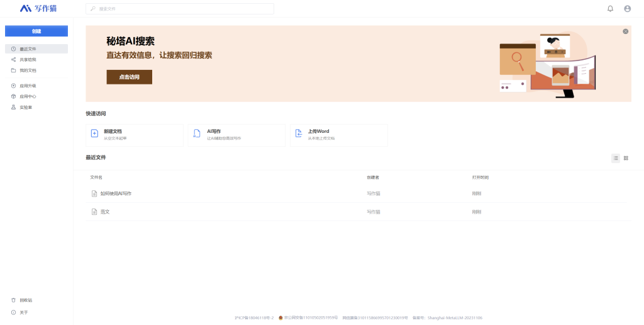Choose the 上传Word upload card
This screenshot has height=325, width=644.
click(x=339, y=135)
